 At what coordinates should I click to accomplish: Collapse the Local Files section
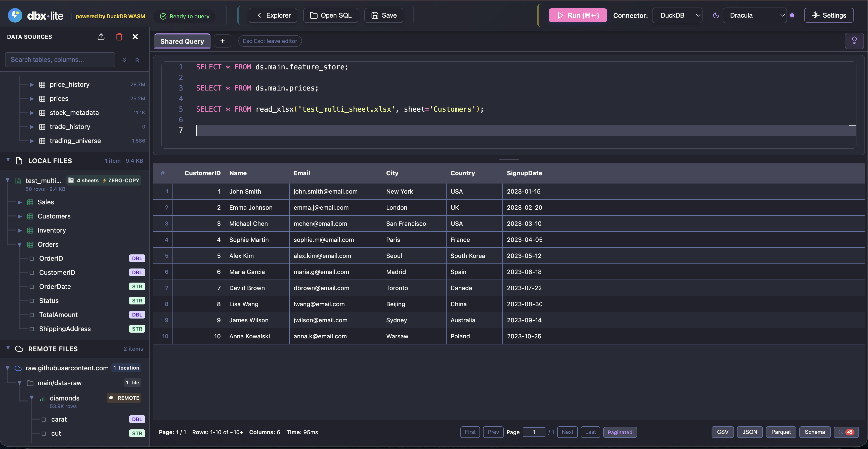[x=8, y=160]
